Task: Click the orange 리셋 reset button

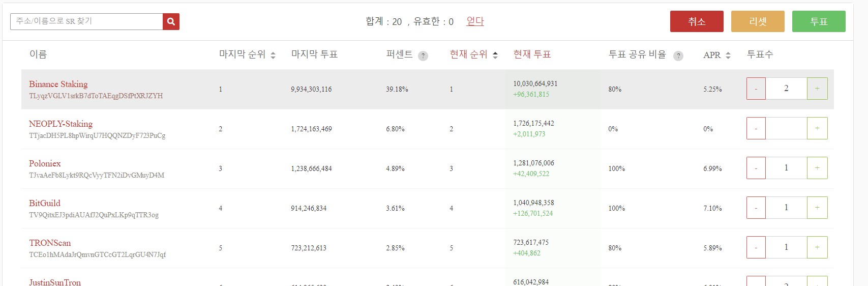Action: tap(758, 21)
